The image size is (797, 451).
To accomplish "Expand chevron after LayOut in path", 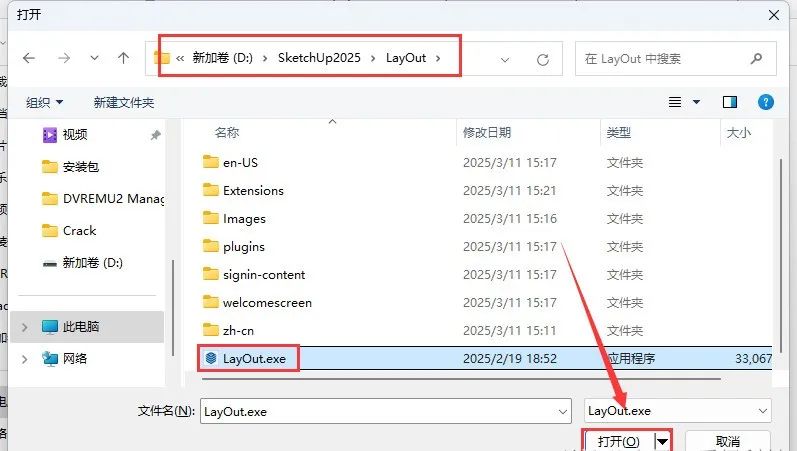I will point(438,58).
